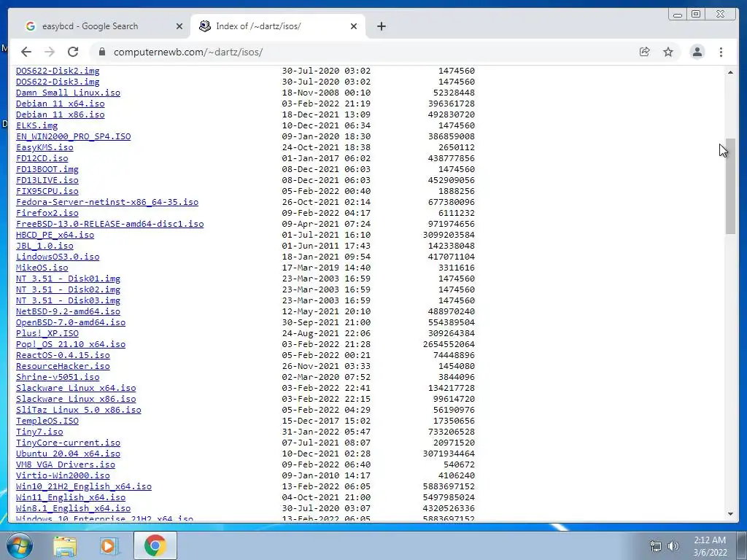
Task: Click FD13BOOT.img link
Action: [x=47, y=169]
